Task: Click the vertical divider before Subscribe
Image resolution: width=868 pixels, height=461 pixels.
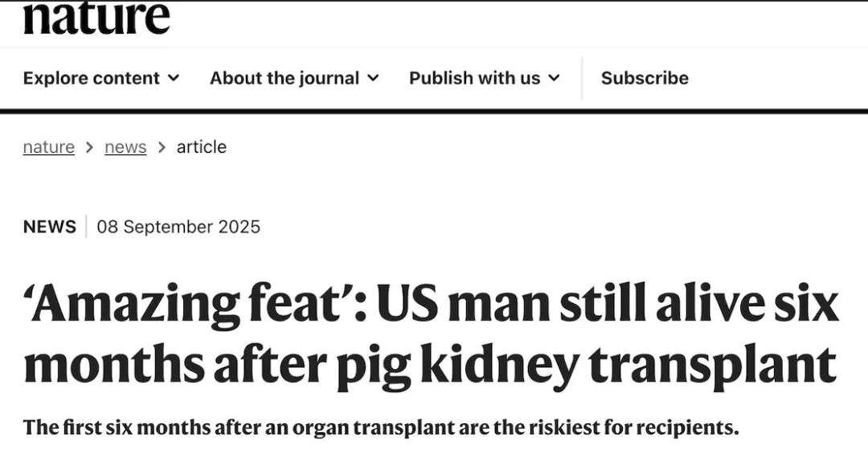Action: click(x=582, y=78)
